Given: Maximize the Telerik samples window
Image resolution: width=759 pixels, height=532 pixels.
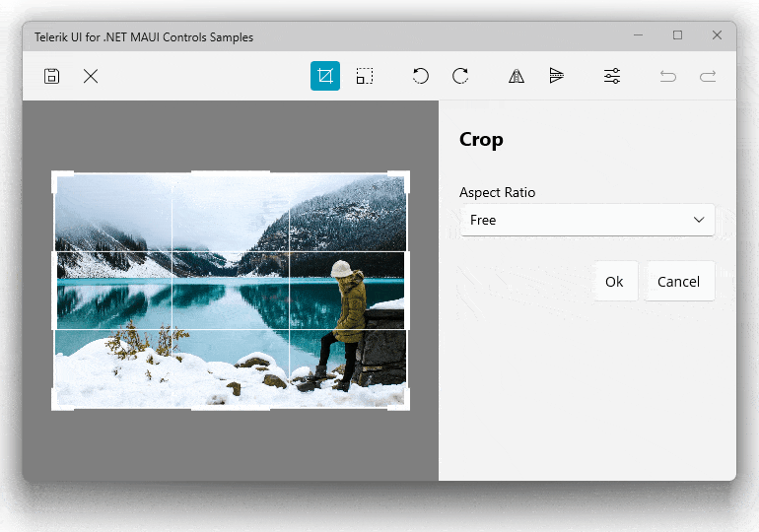Looking at the screenshot, I should click(x=678, y=35).
